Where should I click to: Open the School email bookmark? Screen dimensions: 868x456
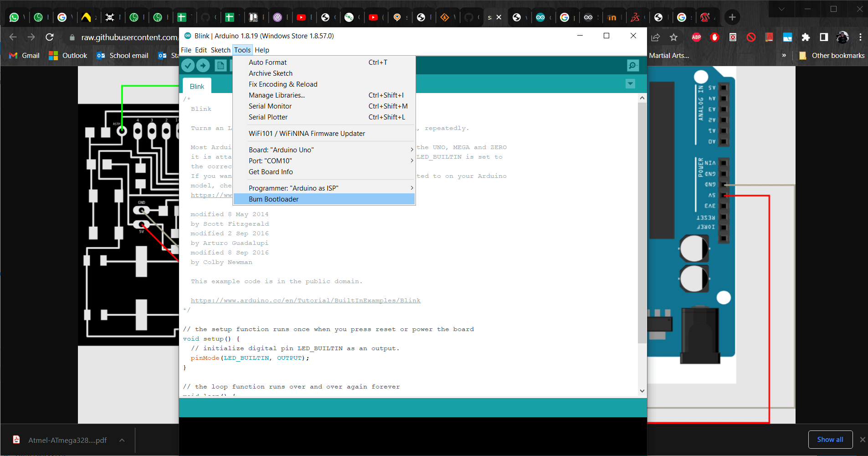tap(123, 56)
